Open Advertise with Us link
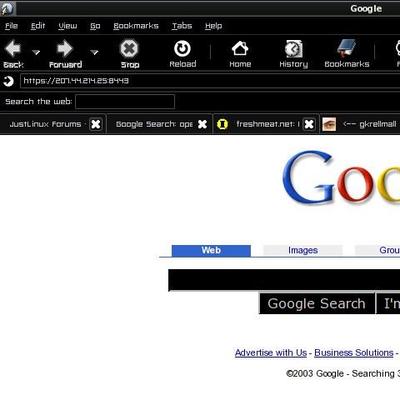Screen dimensions: 400x400 tap(271, 353)
